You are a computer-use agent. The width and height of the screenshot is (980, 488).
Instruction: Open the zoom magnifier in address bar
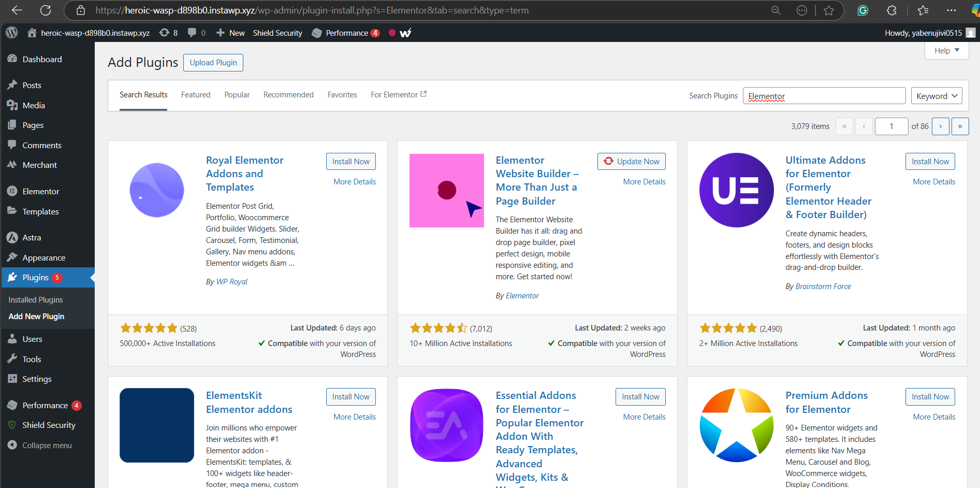[x=776, y=10]
